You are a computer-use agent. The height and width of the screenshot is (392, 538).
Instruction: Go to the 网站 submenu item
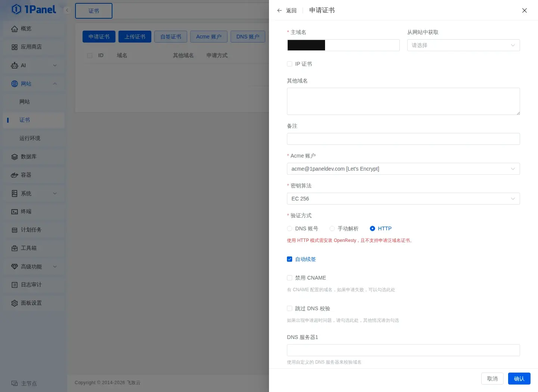(34, 102)
